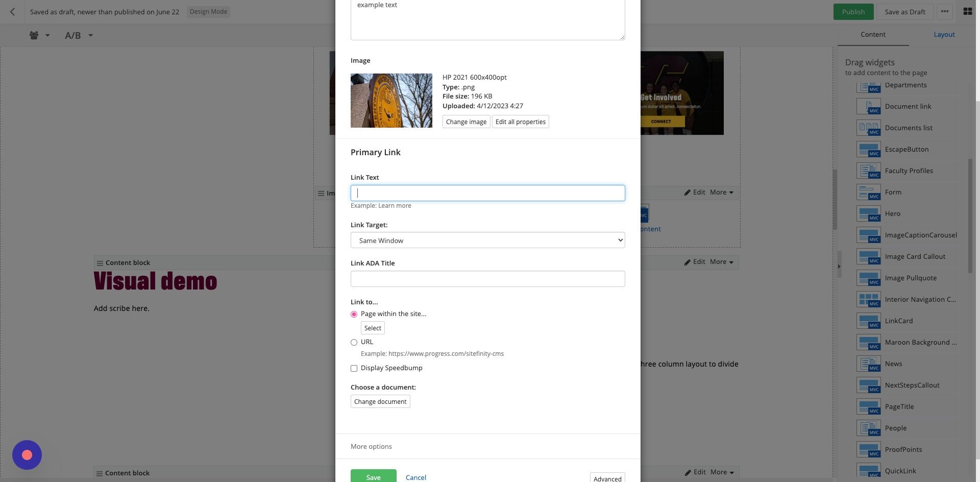The width and height of the screenshot is (980, 482).
Task: Click the LinkCard widget icon
Action: click(x=868, y=321)
